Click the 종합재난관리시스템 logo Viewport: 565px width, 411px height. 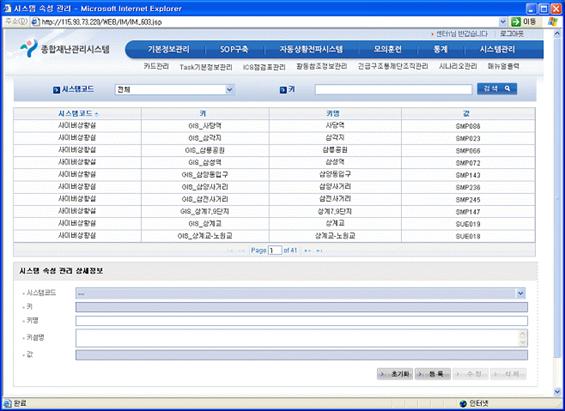(x=65, y=48)
